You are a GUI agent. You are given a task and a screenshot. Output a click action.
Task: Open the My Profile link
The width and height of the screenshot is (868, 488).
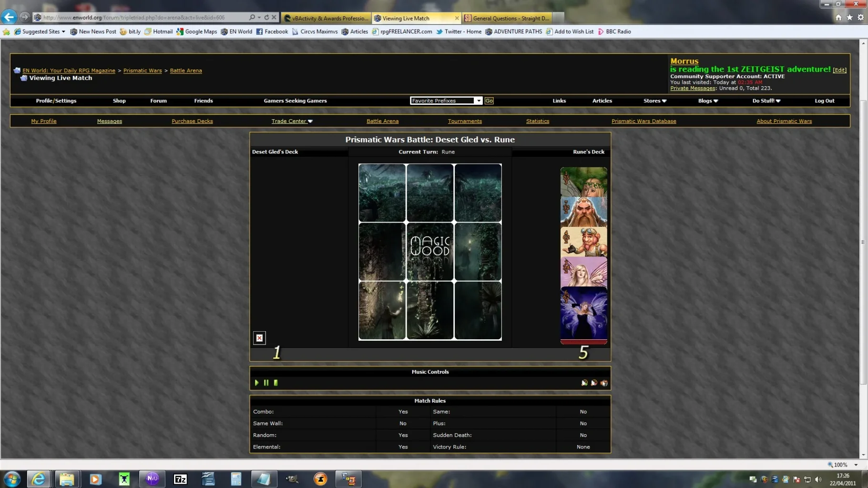44,121
